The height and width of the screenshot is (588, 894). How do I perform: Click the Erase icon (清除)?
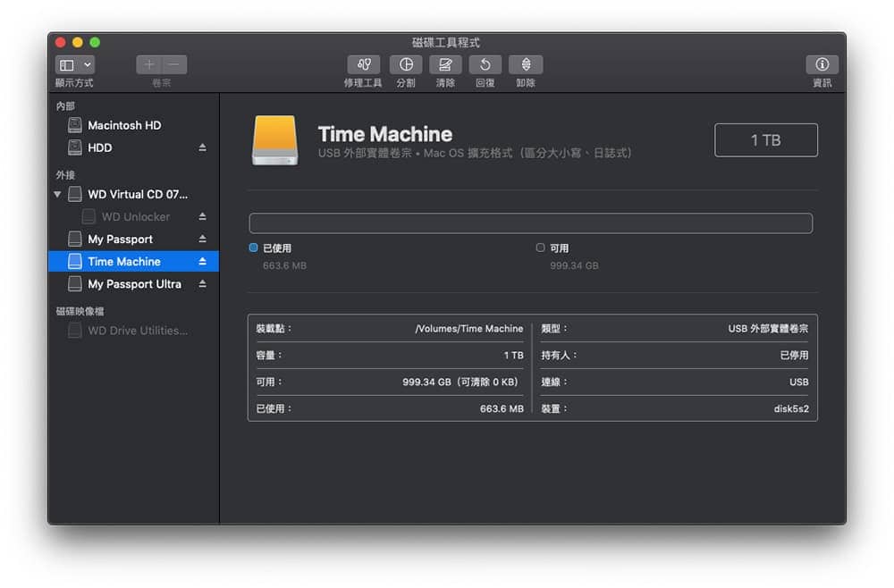coord(445,64)
